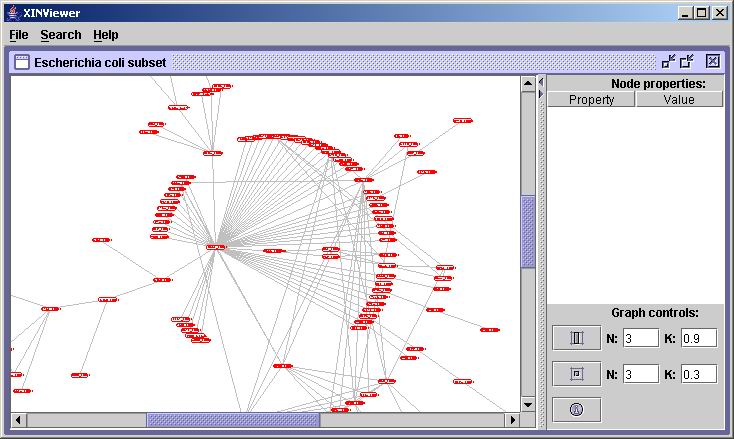Maximize the Escherichia coli subset internal frame
This screenshot has width=734, height=439.
[x=687, y=61]
